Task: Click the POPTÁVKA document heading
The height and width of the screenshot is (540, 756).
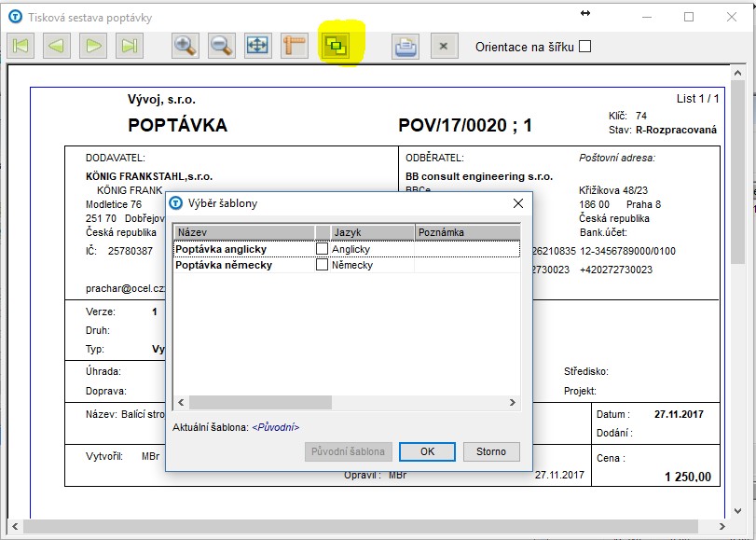Action: pos(177,125)
